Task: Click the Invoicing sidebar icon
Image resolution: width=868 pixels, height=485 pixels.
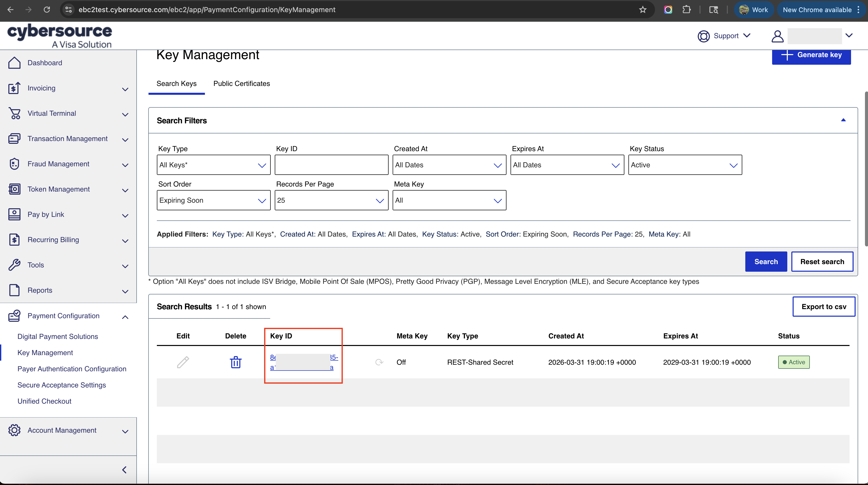Action: pos(14,88)
